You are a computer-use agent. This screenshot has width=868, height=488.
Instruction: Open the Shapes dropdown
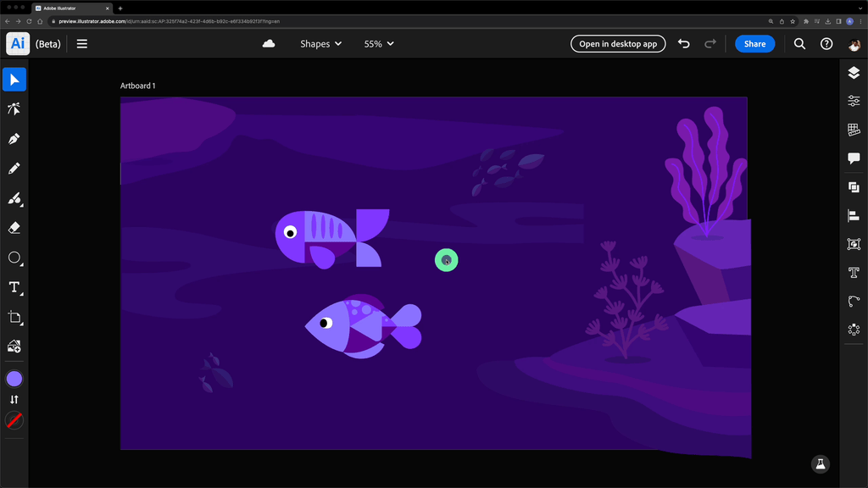pos(321,43)
